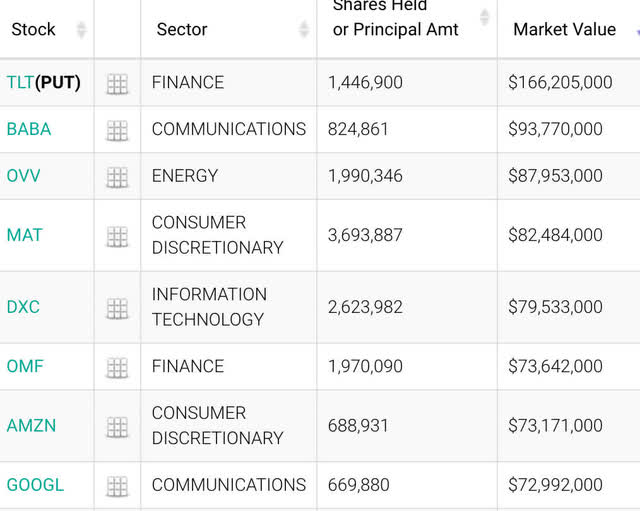Open the grid icon in the DXC row

pos(117,308)
